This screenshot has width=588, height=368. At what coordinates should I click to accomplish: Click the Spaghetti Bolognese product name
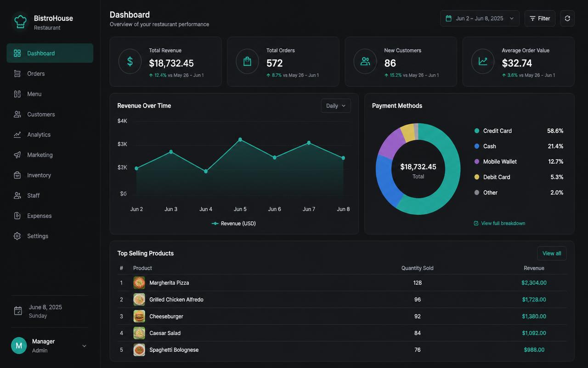coord(174,350)
